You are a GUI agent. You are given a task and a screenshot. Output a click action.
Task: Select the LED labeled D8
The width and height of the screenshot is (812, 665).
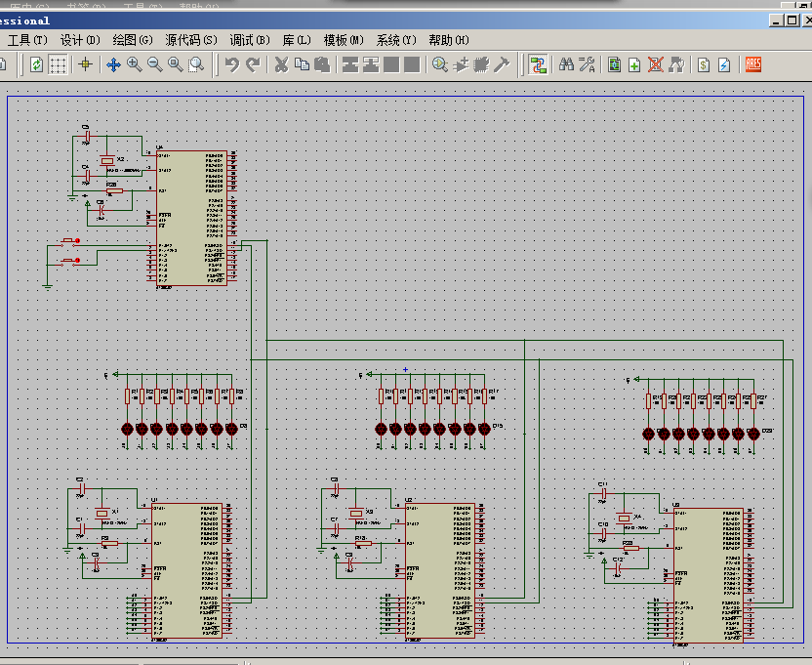tap(231, 429)
